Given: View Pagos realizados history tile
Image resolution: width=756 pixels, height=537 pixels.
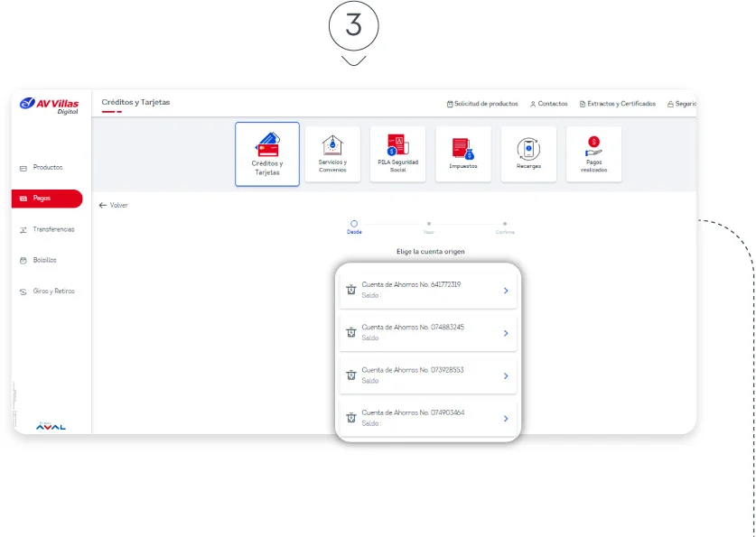Looking at the screenshot, I should point(593,154).
